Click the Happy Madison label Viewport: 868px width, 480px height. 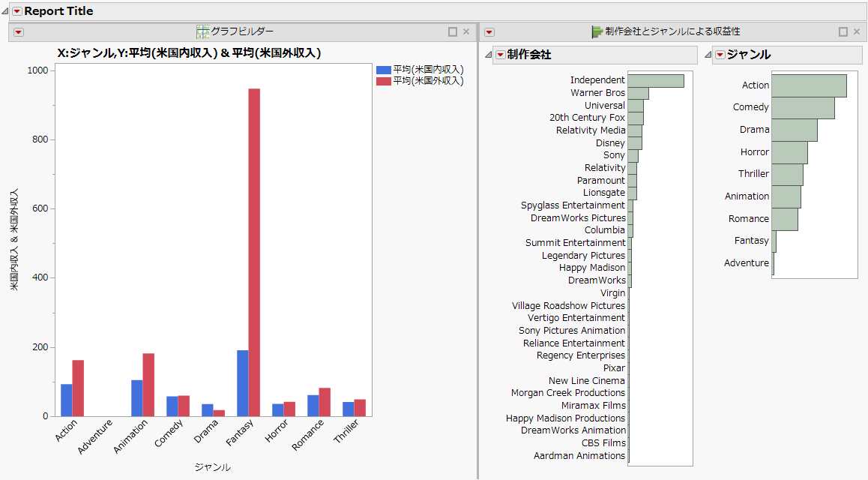[x=591, y=268]
